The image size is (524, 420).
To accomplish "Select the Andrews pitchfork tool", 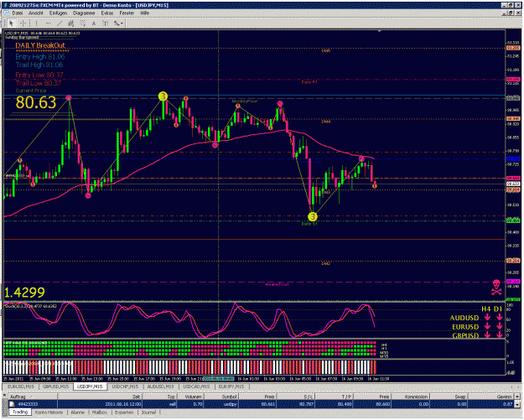I will pyautogui.click(x=105, y=23).
